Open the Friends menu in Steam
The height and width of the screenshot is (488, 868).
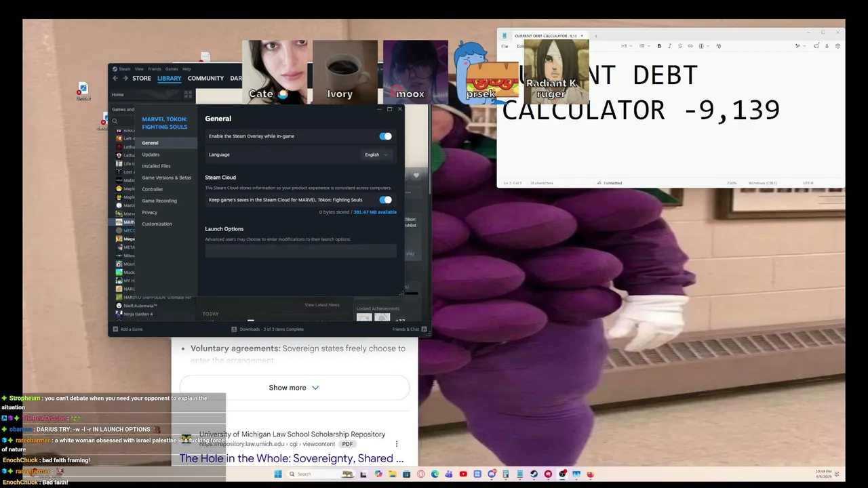click(155, 68)
